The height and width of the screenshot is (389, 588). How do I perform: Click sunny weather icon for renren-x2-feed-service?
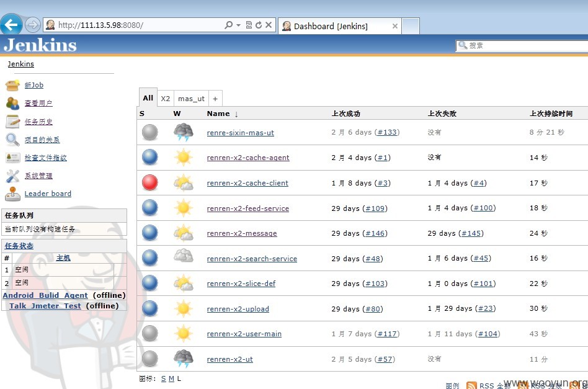coord(184,208)
